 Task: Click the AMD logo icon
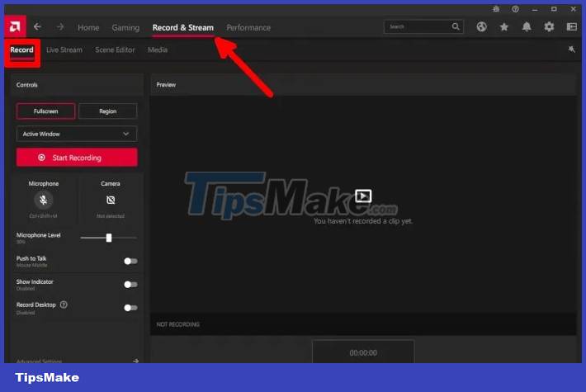(15, 26)
